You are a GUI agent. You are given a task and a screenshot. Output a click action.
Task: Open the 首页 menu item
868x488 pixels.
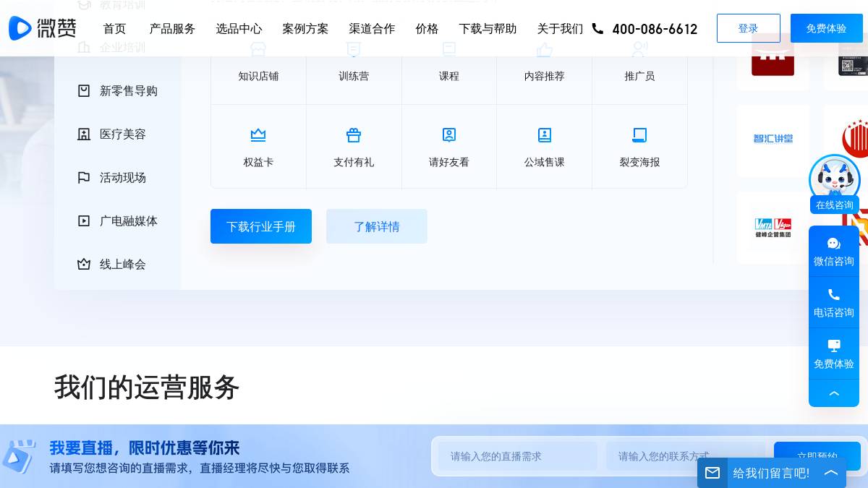114,28
